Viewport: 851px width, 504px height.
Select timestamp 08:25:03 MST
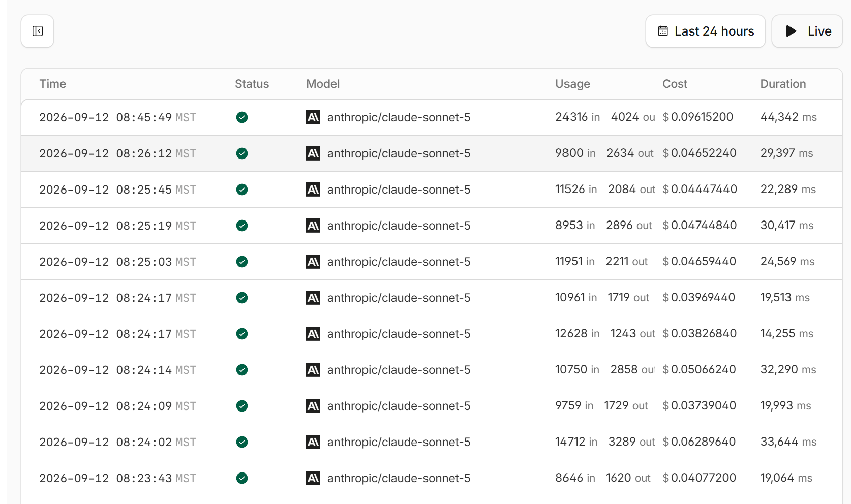(118, 262)
